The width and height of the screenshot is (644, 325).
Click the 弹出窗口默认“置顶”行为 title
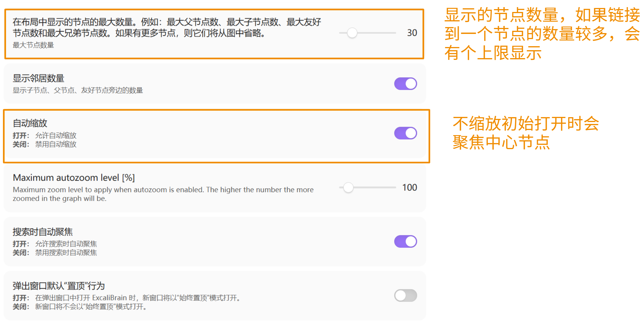58,286
